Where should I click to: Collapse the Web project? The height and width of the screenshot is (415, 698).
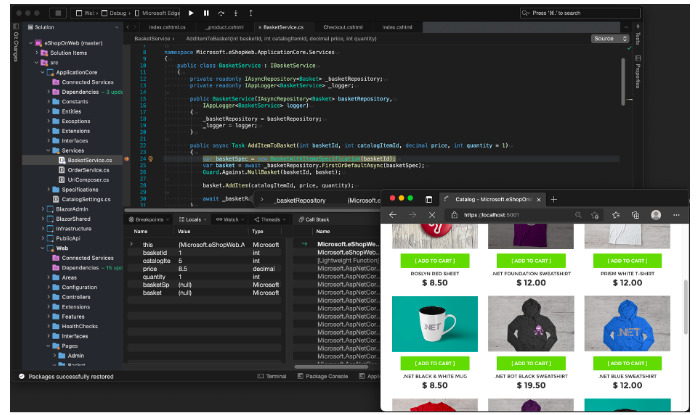[43, 248]
